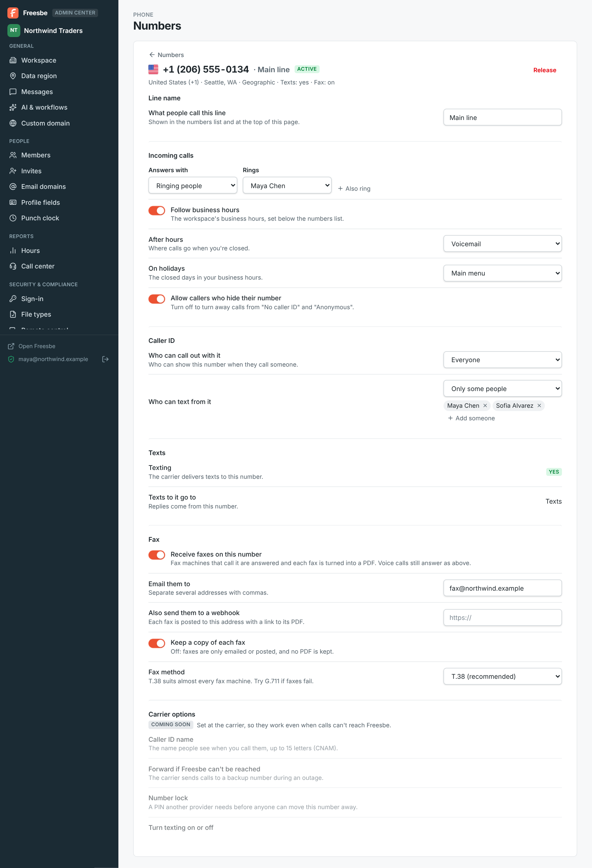This screenshot has width=592, height=868.
Task: Click the Profile fields card icon
Action: pos(13,203)
